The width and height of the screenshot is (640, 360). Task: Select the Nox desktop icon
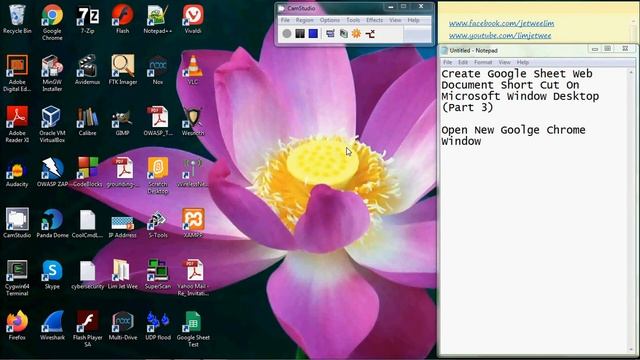coord(158,70)
